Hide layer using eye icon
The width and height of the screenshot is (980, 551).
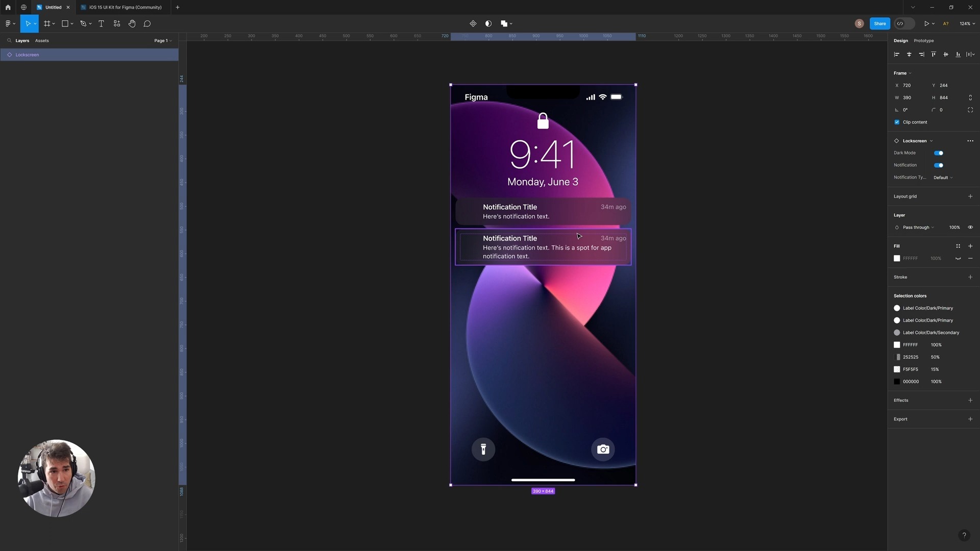click(x=970, y=228)
